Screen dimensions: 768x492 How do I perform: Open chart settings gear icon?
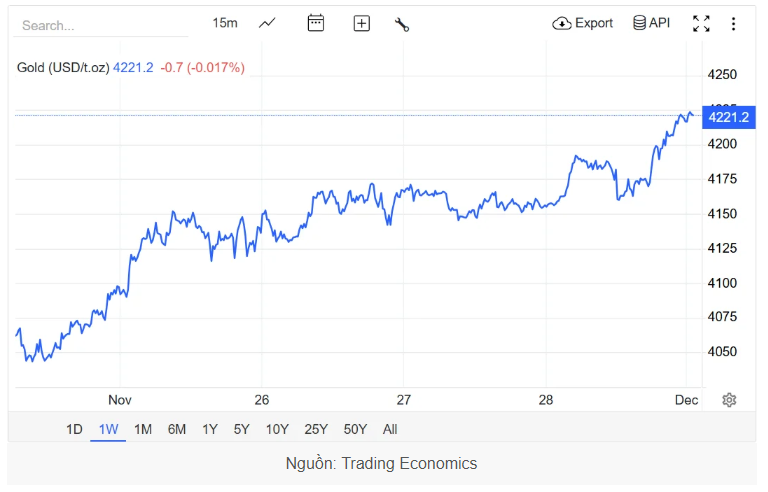click(x=729, y=400)
